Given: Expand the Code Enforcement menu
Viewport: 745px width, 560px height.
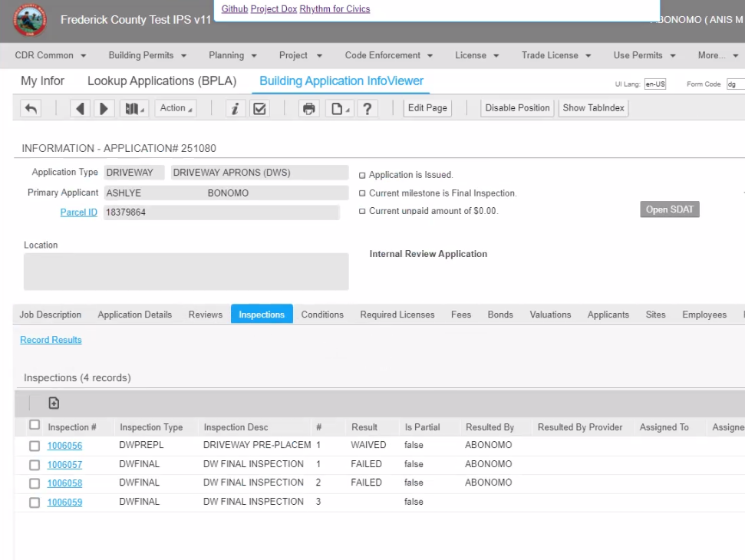Looking at the screenshot, I should 389,55.
